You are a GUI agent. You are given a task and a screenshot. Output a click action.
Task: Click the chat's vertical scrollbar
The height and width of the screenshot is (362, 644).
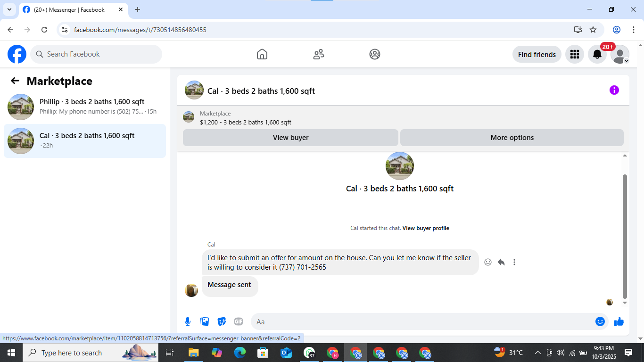625,236
